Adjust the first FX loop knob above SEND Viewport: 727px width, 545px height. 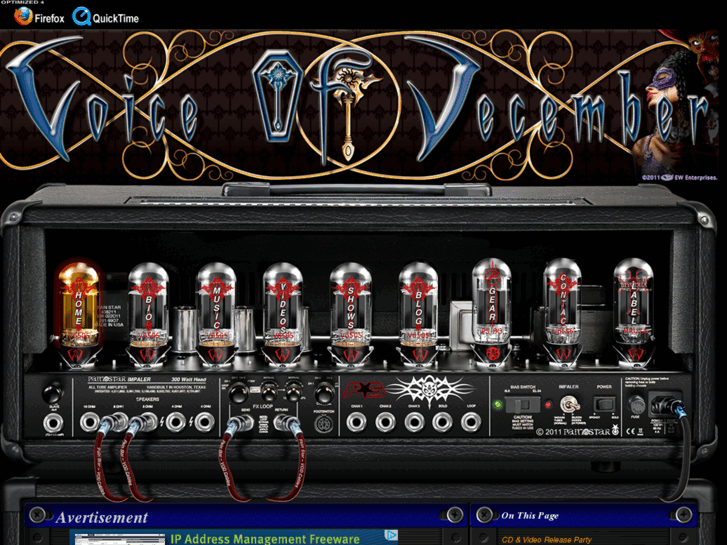(238, 394)
